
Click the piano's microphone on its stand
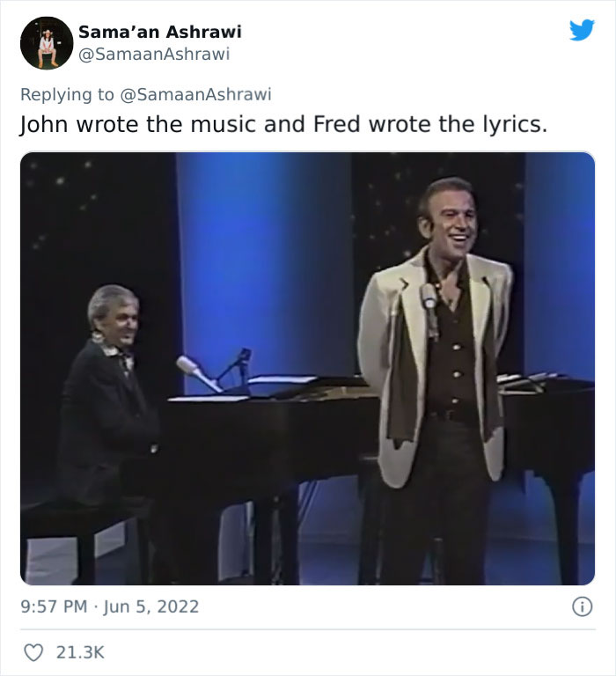195,371
